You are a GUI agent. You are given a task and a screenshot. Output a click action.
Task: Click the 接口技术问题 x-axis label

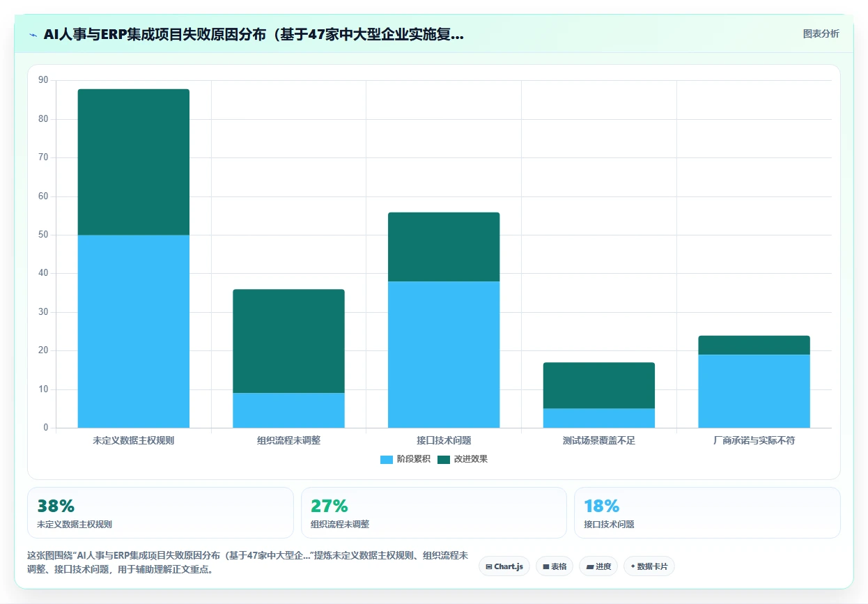pos(444,440)
